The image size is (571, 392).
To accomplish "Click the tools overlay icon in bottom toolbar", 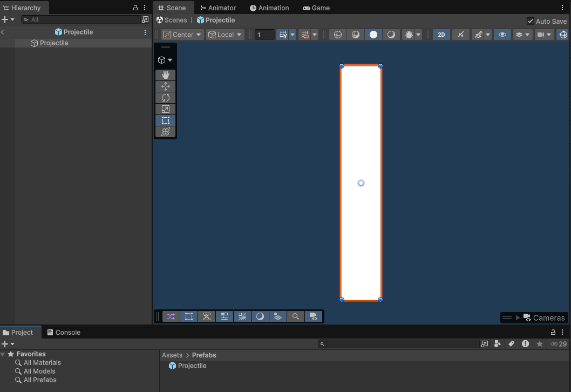I will click(x=207, y=316).
